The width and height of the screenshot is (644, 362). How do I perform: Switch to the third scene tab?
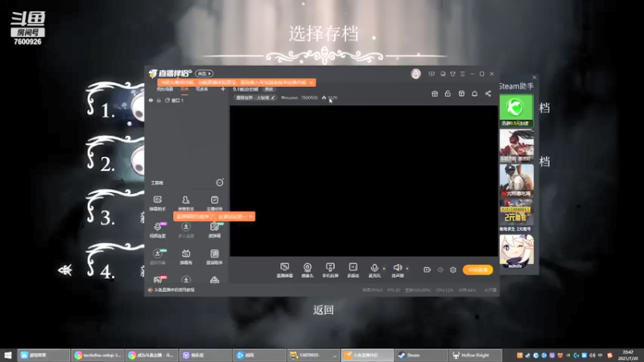[x=202, y=89]
